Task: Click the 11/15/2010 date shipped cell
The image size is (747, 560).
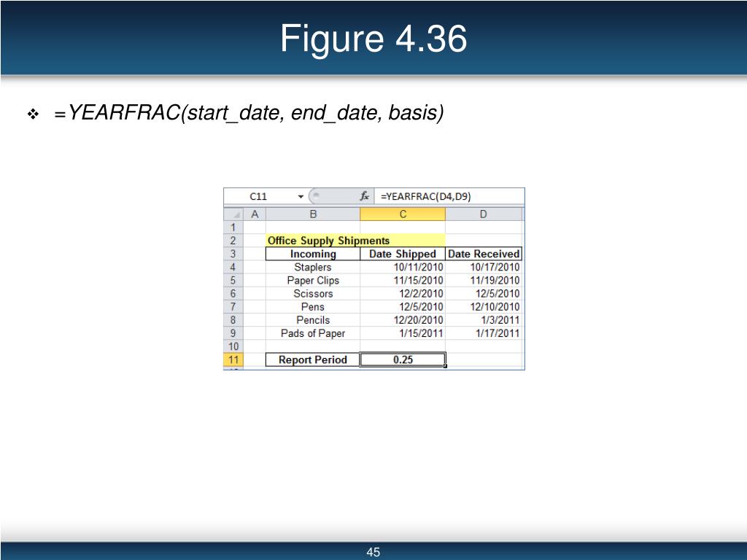Action: point(403,281)
